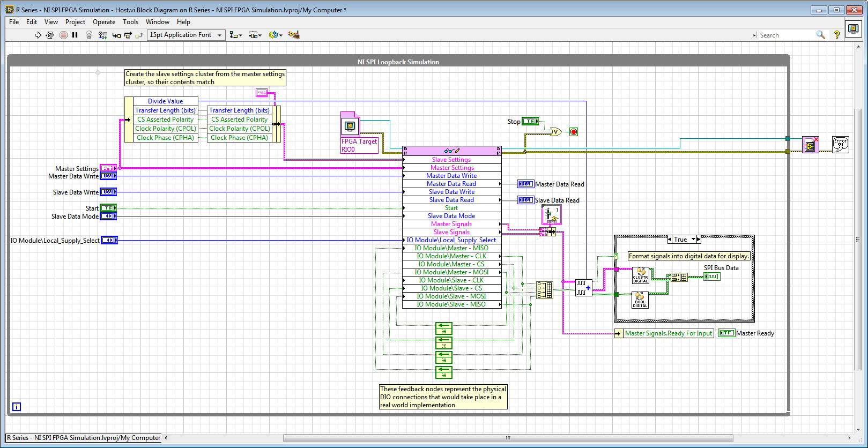Select the Master Ready boolean indicator terminal
Image resolution: width=868 pixels, height=448 pixels.
(x=726, y=333)
